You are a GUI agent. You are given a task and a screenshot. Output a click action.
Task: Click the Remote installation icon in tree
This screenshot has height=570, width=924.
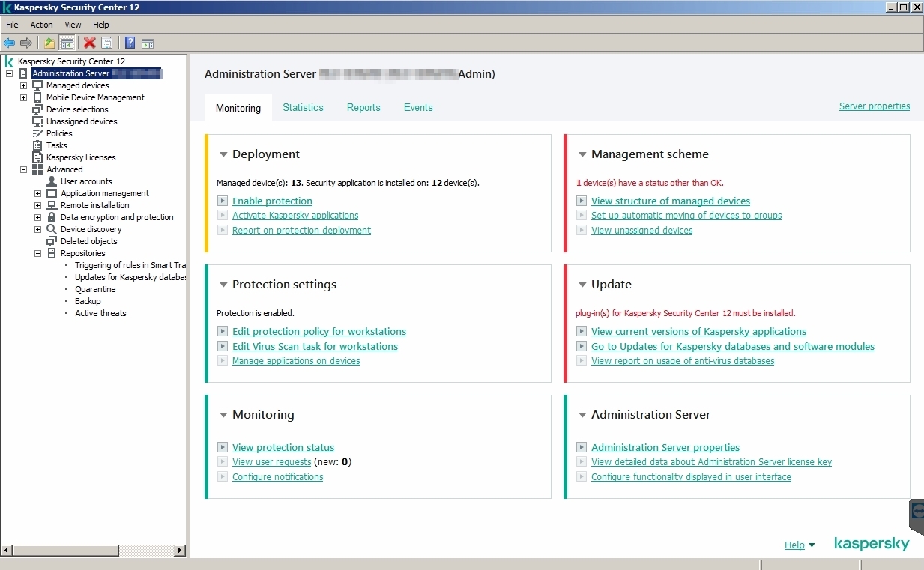(52, 205)
